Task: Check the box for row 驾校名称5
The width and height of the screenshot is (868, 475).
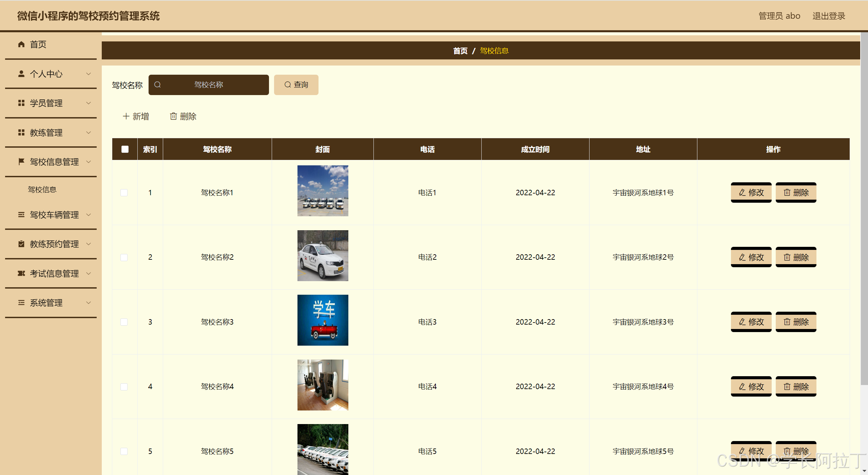Action: [x=124, y=451]
